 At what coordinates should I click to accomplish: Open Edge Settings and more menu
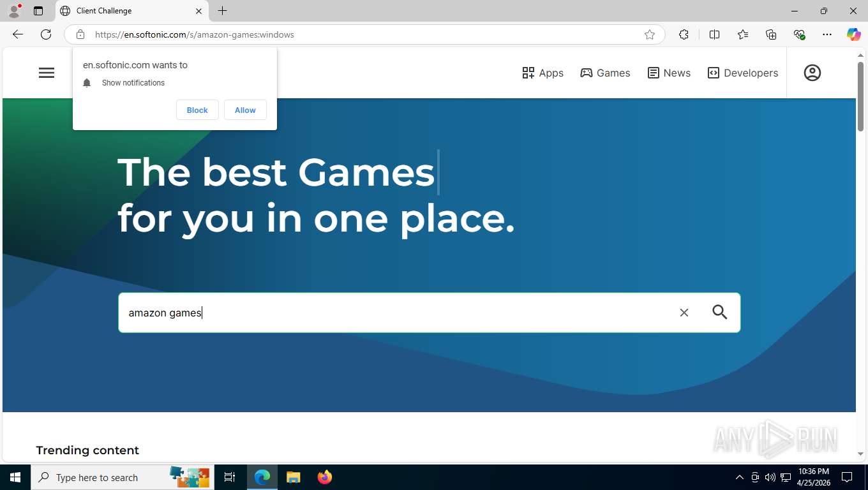827,34
